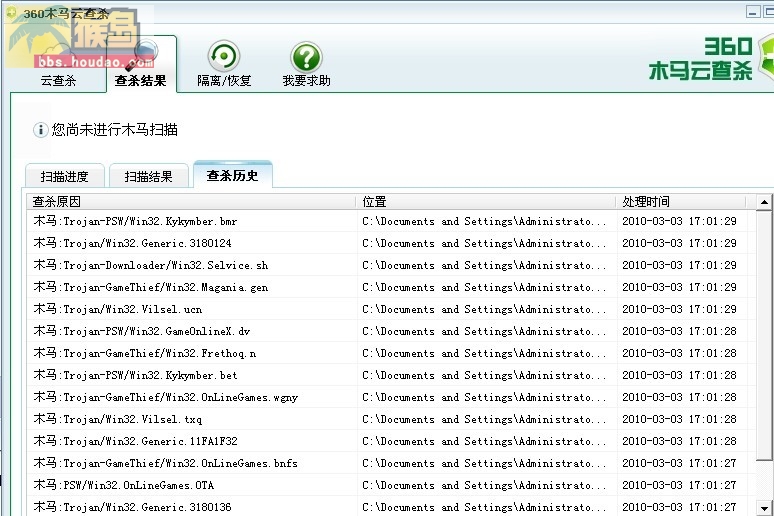Select row Trojan-GameThief/Win32.OnLineGames.wgny
Viewport: 774px width, 516px height.
coord(391,397)
